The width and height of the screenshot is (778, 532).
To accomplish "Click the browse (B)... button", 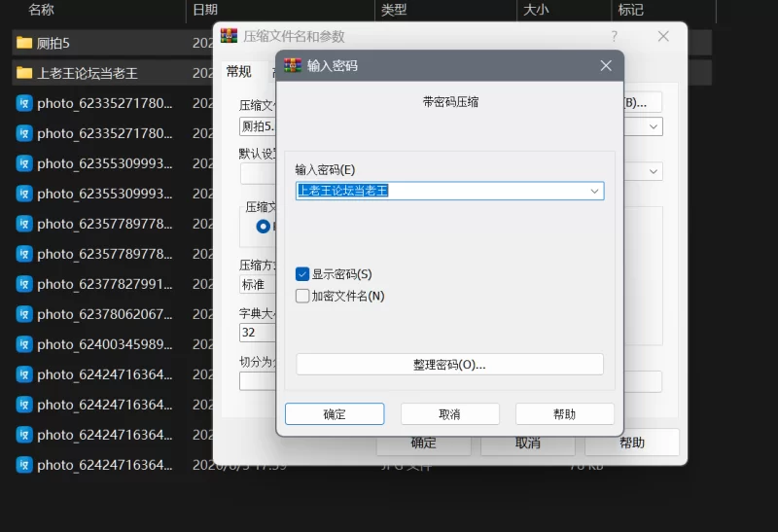I will (x=643, y=103).
